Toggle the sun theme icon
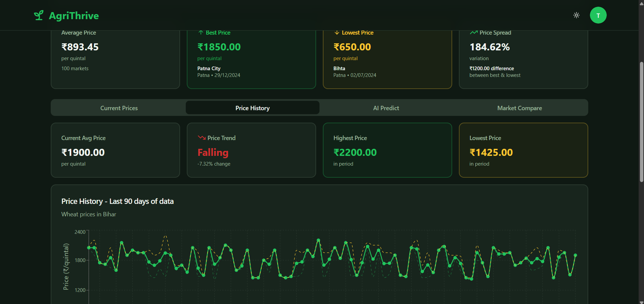This screenshot has width=644, height=304. coord(576,15)
